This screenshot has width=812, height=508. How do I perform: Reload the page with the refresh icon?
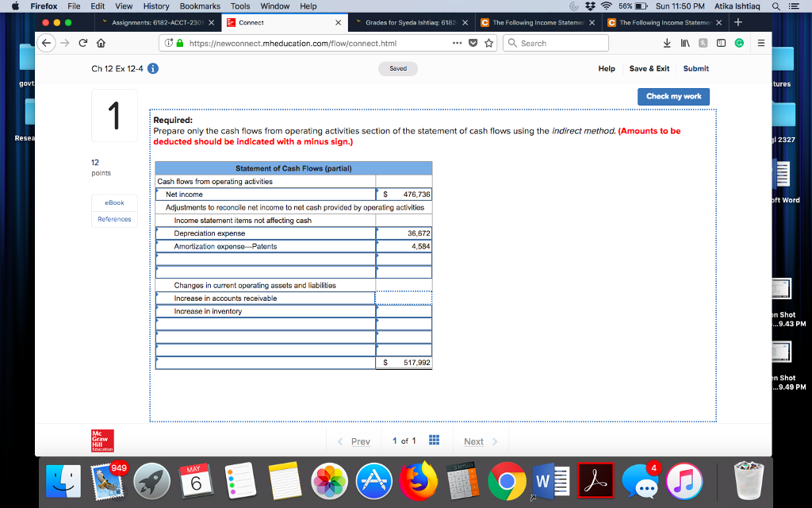coord(83,44)
